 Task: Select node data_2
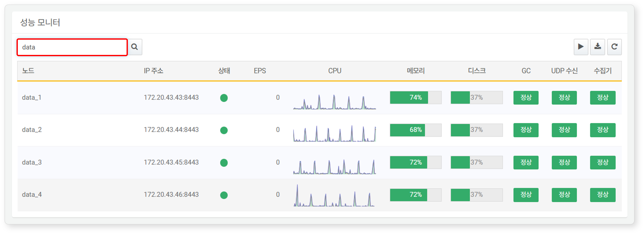(32, 130)
